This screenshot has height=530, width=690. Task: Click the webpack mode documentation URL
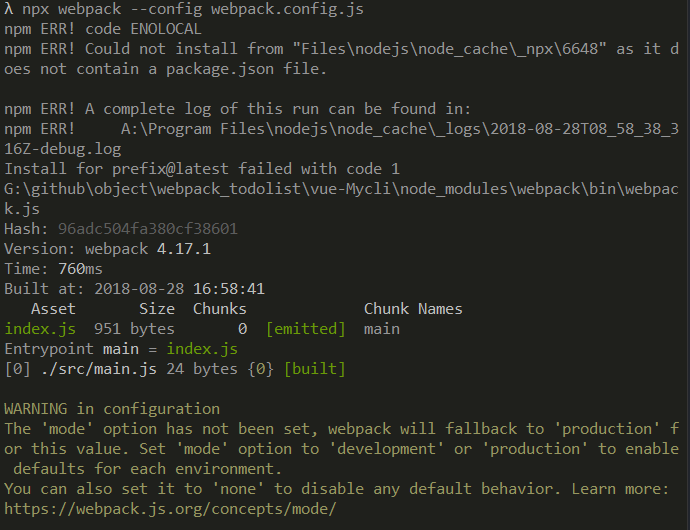tap(170, 509)
